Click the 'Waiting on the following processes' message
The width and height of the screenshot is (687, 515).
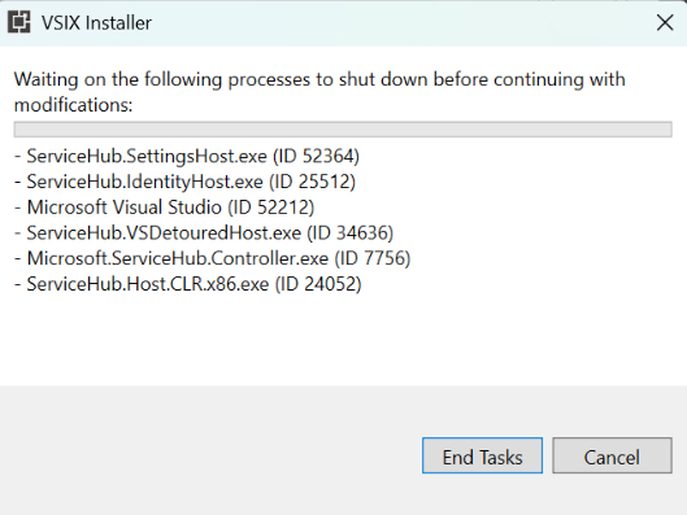pyautogui.click(x=319, y=92)
